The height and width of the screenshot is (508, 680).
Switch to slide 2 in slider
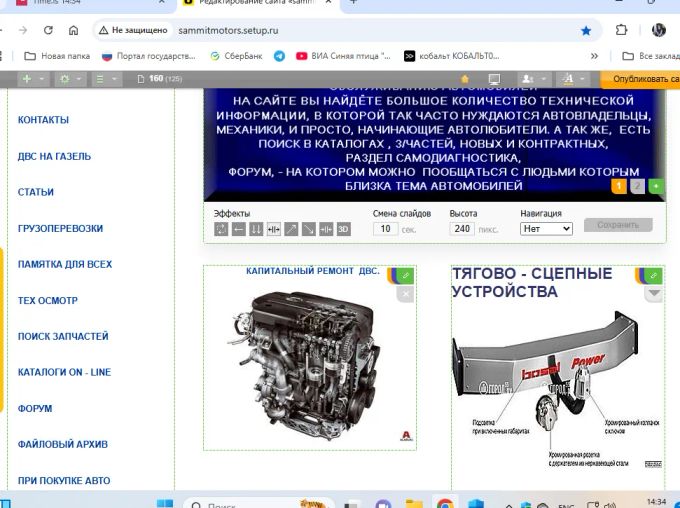pos(638,186)
